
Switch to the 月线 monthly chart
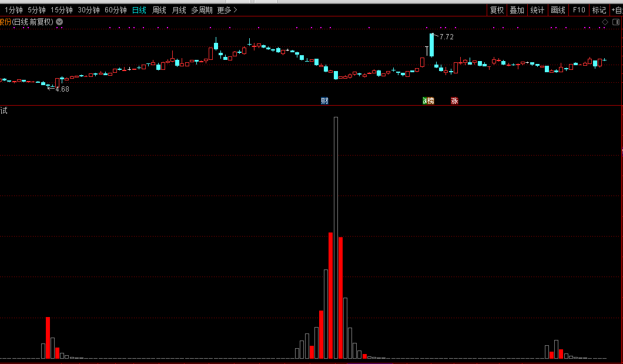[179, 10]
